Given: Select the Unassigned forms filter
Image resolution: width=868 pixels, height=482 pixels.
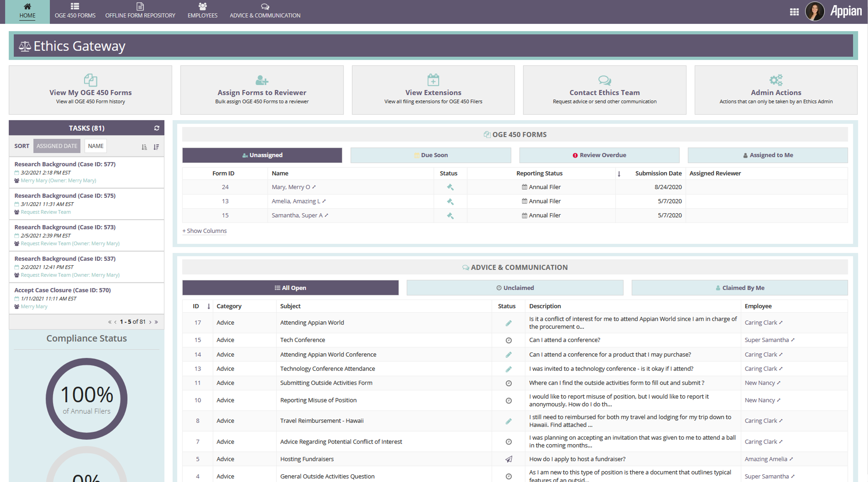Looking at the screenshot, I should click(x=262, y=155).
